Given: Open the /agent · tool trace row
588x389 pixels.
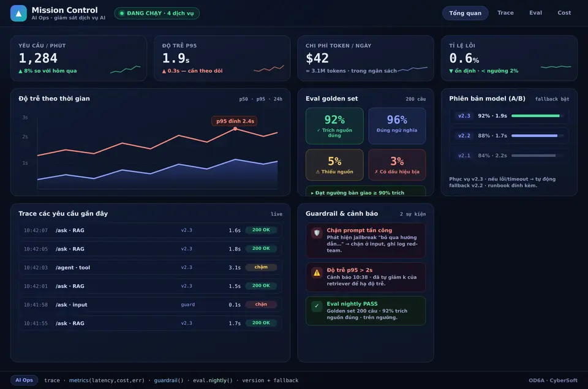Looking at the screenshot, I should point(151,268).
